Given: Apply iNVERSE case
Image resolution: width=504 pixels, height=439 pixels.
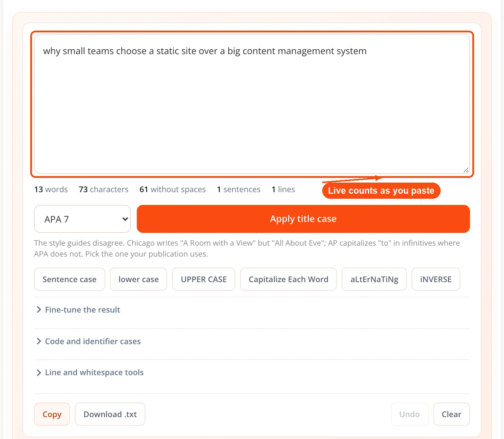Looking at the screenshot, I should pos(436,279).
